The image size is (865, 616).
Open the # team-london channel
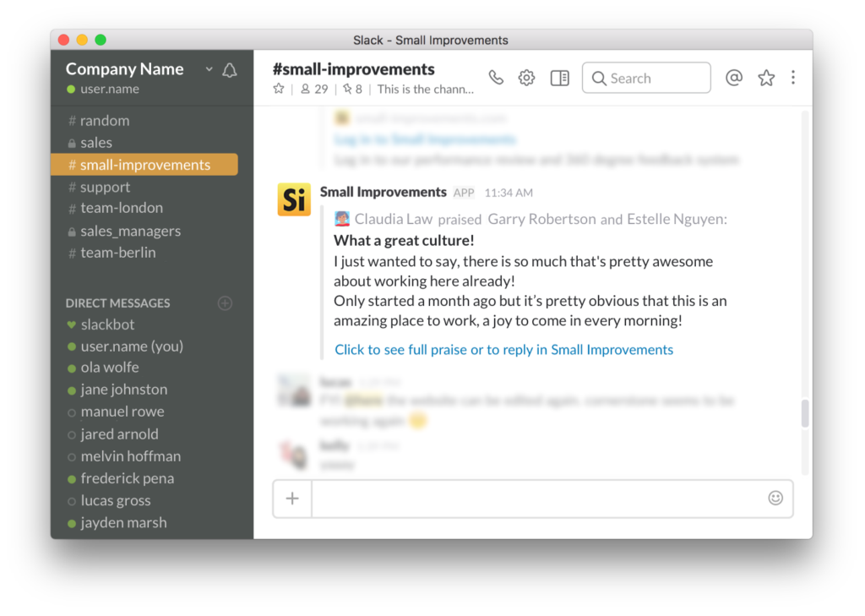115,208
